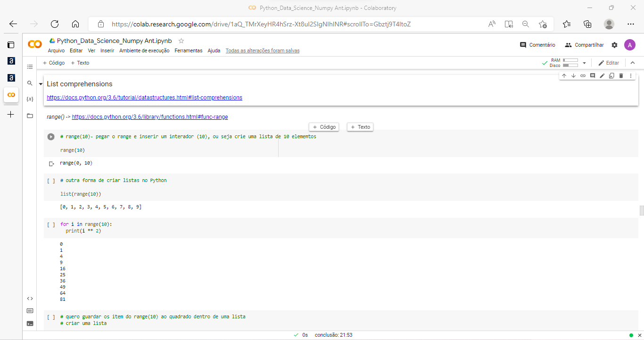Screen dimensions: 644x340
Task: Run the 'quero guardar os item' cell
Action: point(51,317)
